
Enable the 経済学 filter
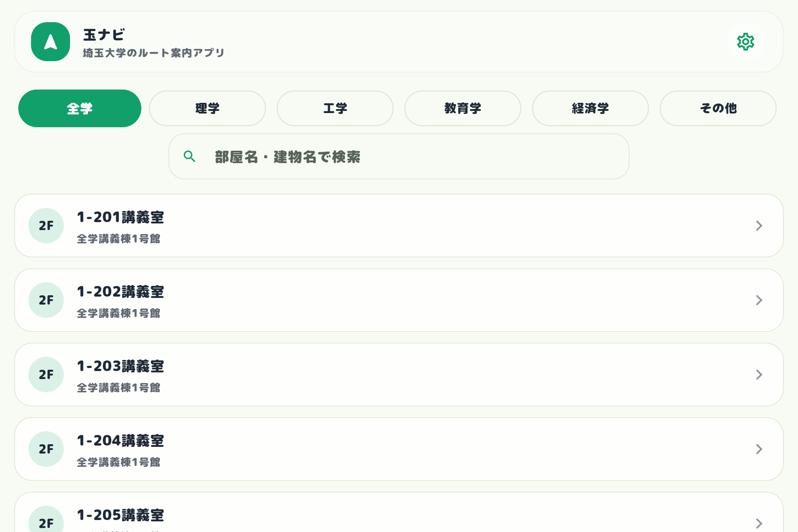pos(590,108)
